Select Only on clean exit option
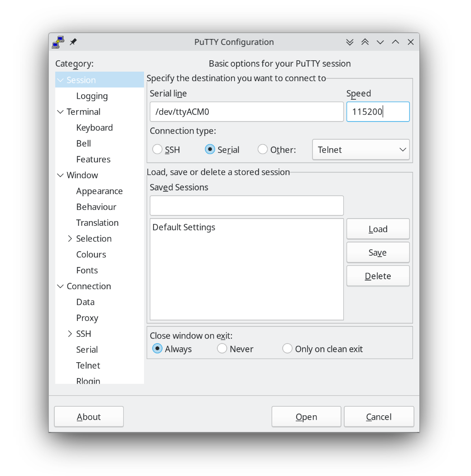The height and width of the screenshot is (476, 471). [x=288, y=348]
